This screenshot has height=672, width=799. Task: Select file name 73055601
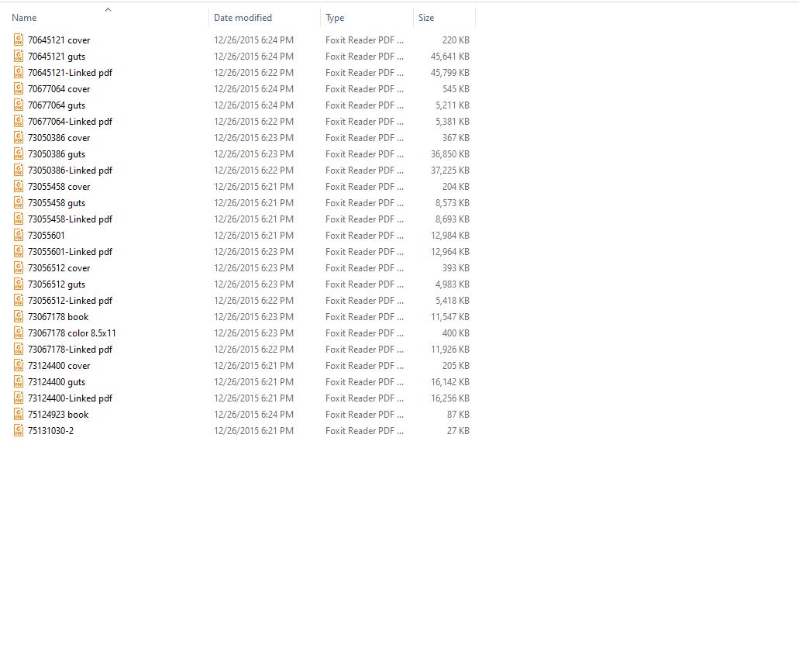(x=46, y=236)
